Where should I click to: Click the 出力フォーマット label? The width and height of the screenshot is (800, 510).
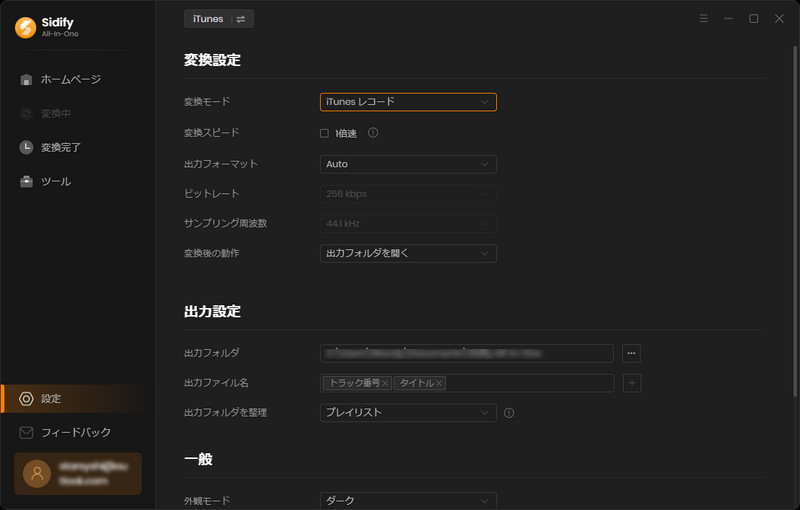(x=221, y=164)
